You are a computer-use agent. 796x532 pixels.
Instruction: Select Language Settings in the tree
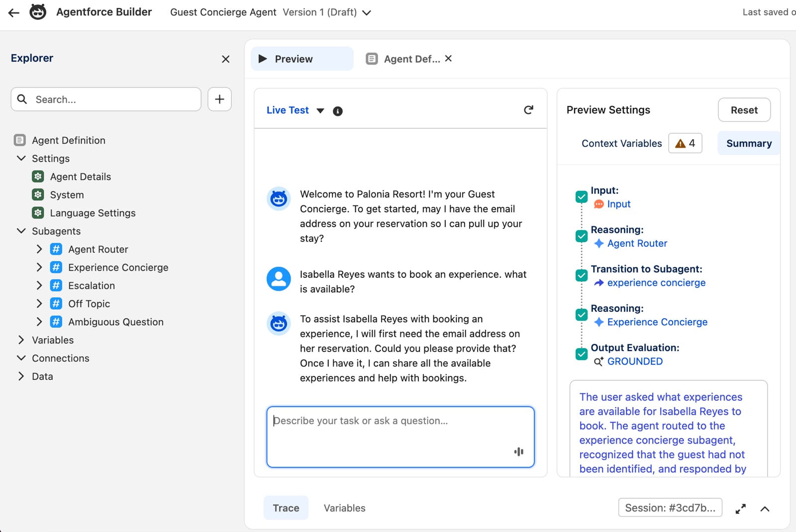pos(93,213)
